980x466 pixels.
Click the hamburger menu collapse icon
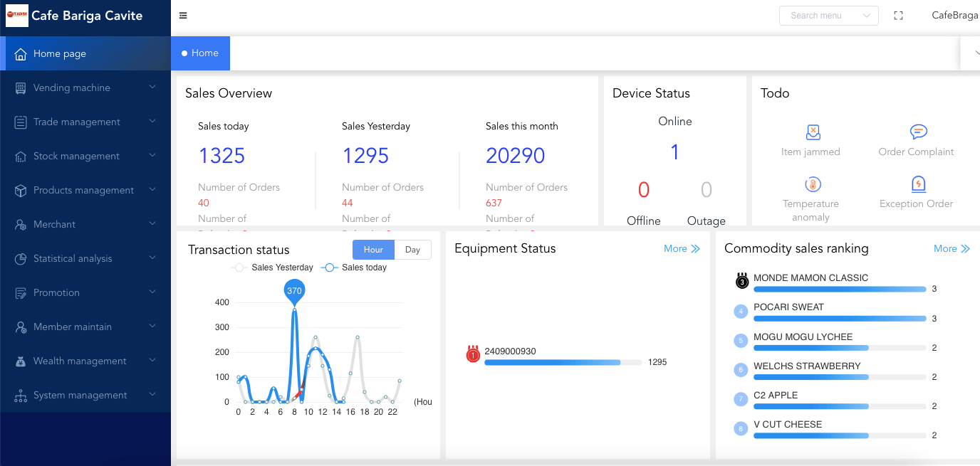(183, 16)
